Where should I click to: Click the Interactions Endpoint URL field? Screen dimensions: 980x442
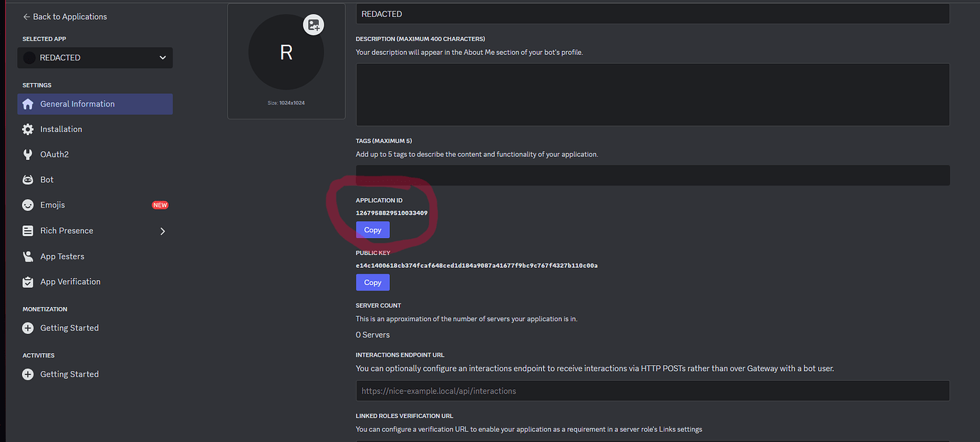pos(652,390)
